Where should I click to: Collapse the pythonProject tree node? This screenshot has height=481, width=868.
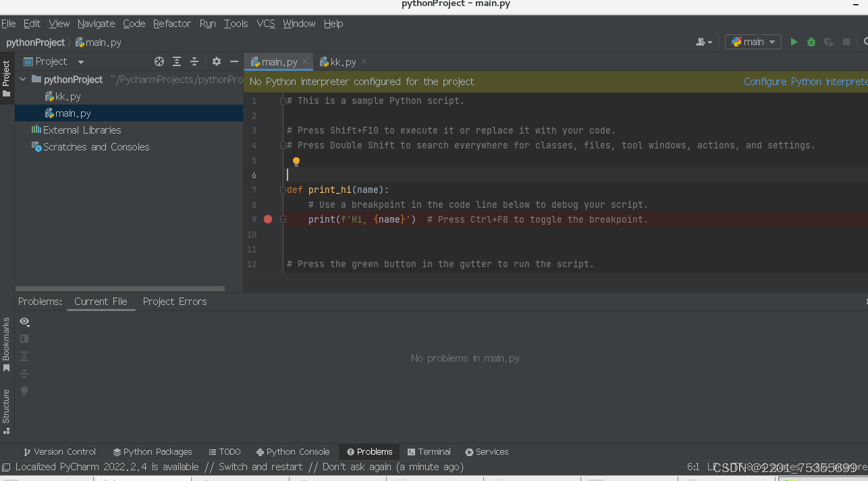click(22, 79)
